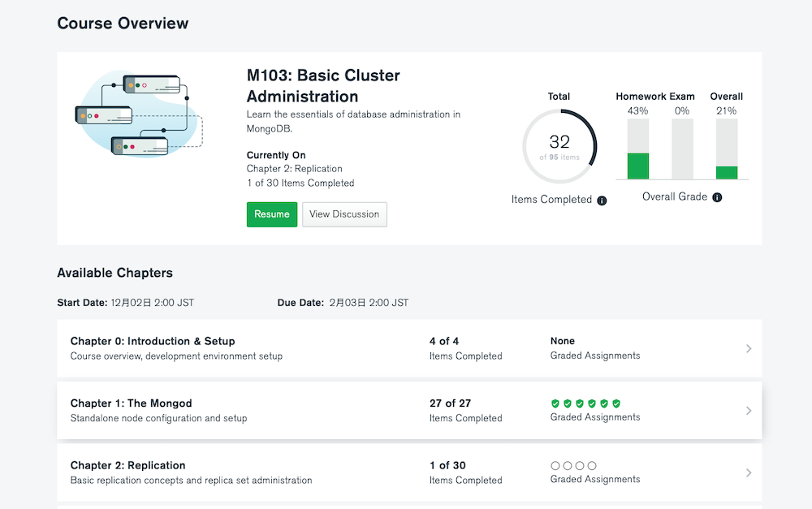This screenshot has width=812, height=509.
Task: Click '1 of 30 Items Completed' under Currently On
Action: coord(300,183)
